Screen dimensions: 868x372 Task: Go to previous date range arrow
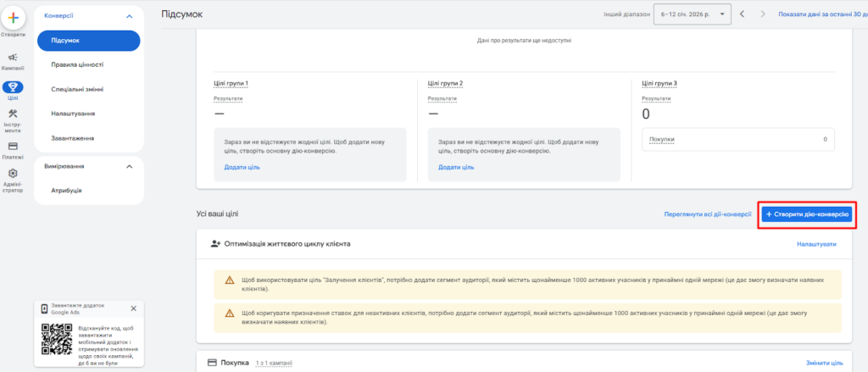coord(743,14)
